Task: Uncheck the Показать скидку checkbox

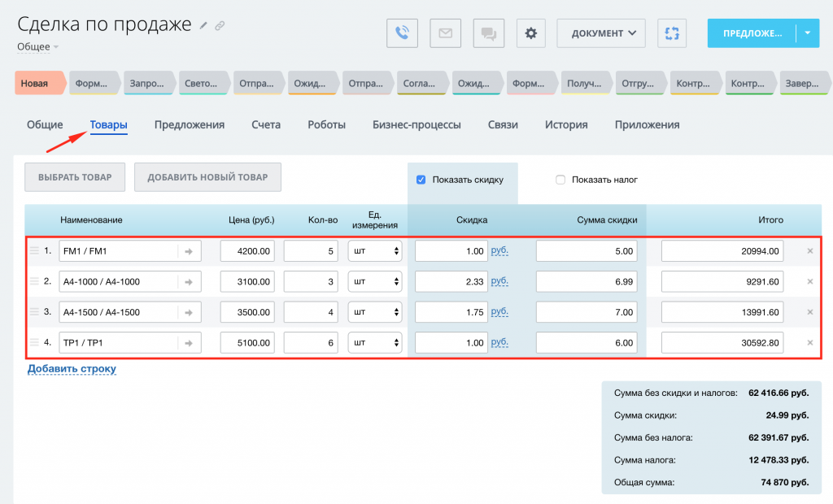Action: click(x=421, y=180)
